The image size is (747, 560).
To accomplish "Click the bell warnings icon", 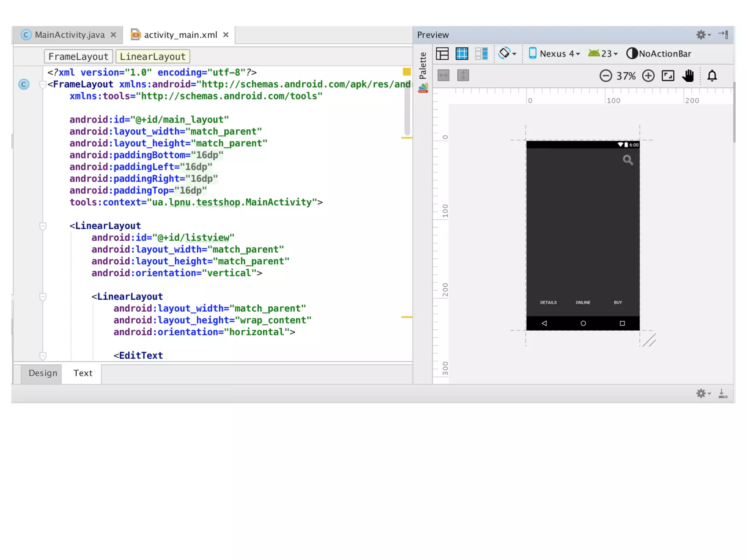I will pos(712,76).
